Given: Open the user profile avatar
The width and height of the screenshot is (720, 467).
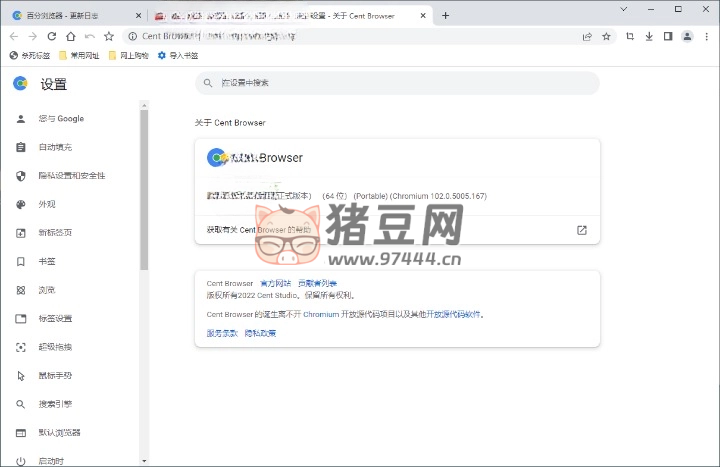Looking at the screenshot, I should click(687, 36).
